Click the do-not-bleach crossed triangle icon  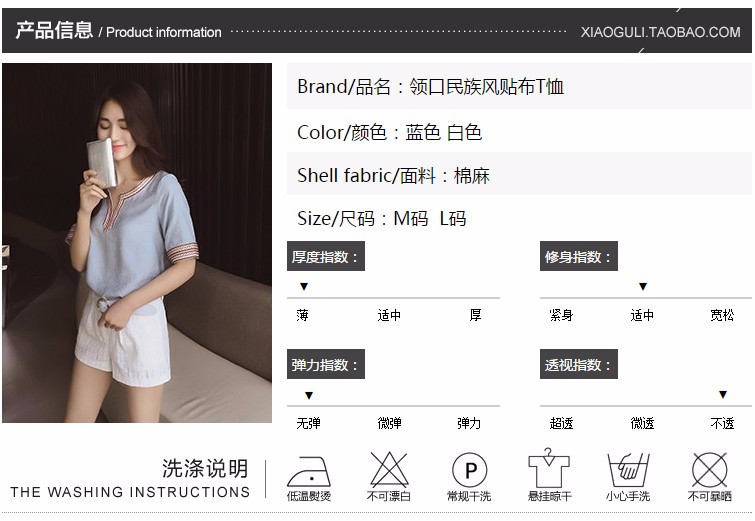(x=389, y=469)
